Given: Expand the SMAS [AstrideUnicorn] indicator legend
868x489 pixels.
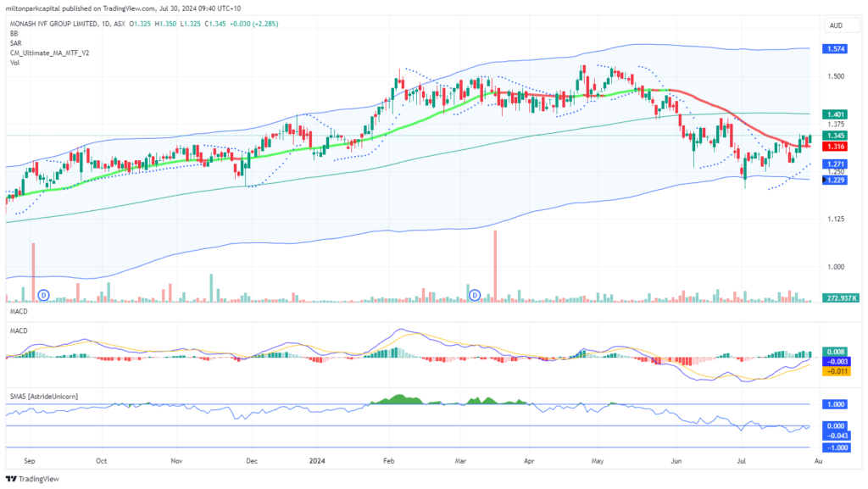Looking at the screenshot, I should coord(44,397).
